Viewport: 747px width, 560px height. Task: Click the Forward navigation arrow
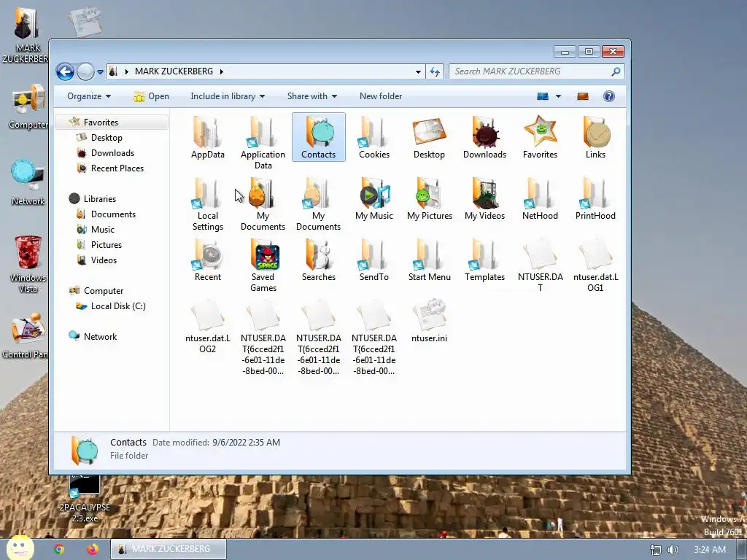point(85,72)
